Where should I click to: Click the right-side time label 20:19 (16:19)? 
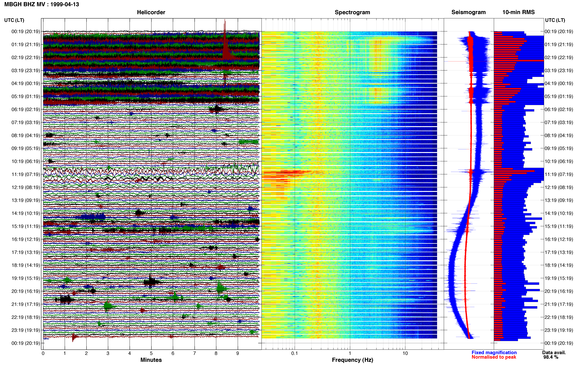tap(559, 291)
